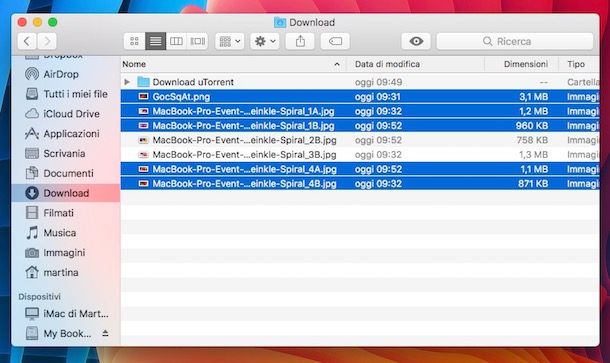Screen dimensions: 610x363
Task: Open the item arrangement dropdown
Action: [230, 41]
